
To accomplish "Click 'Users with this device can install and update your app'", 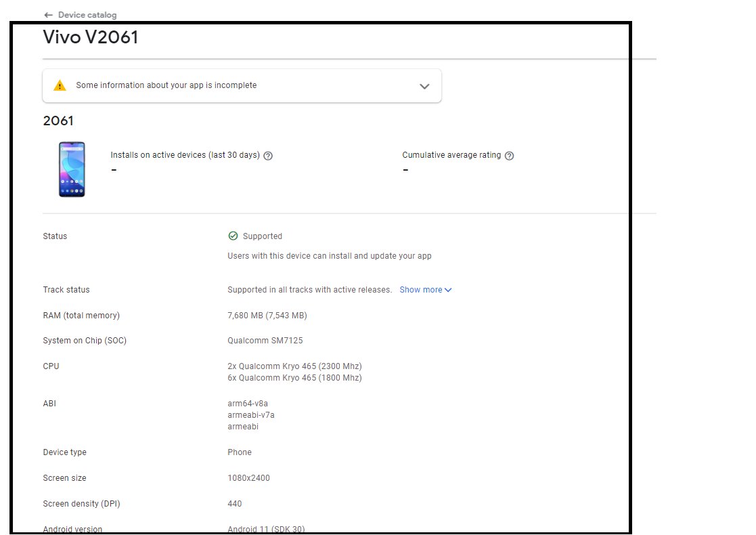I will [x=330, y=256].
